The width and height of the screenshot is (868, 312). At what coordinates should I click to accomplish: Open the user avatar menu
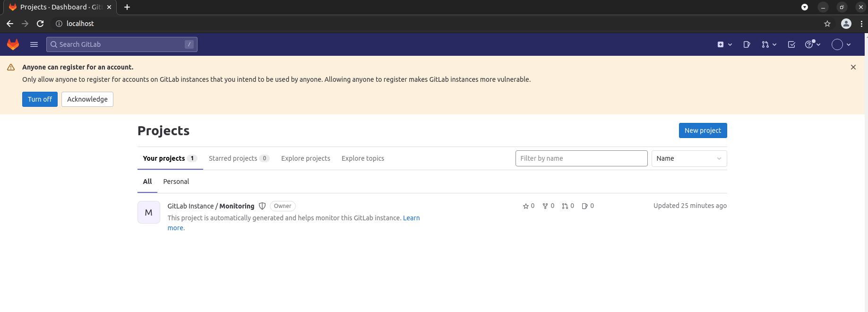click(842, 44)
